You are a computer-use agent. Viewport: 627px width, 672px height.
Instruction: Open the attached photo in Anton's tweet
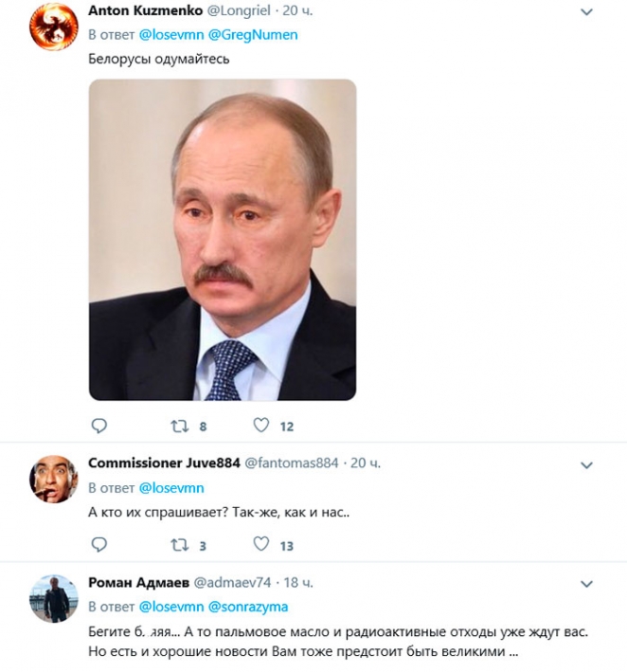(x=223, y=239)
